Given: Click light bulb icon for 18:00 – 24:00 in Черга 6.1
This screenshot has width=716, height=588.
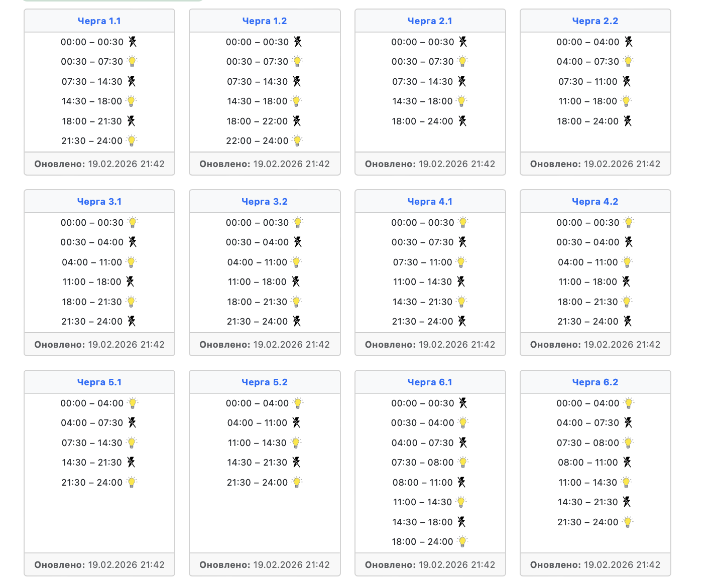Looking at the screenshot, I should (463, 542).
